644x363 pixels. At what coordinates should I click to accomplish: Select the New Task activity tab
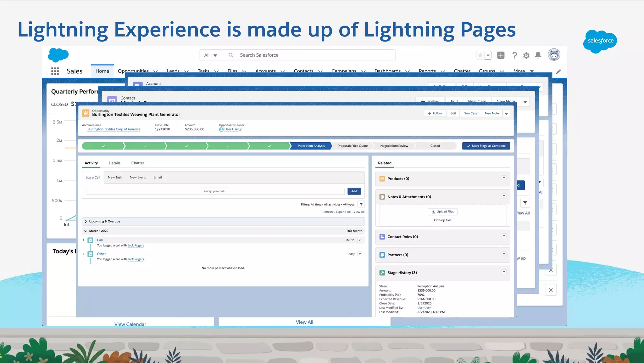pos(115,177)
